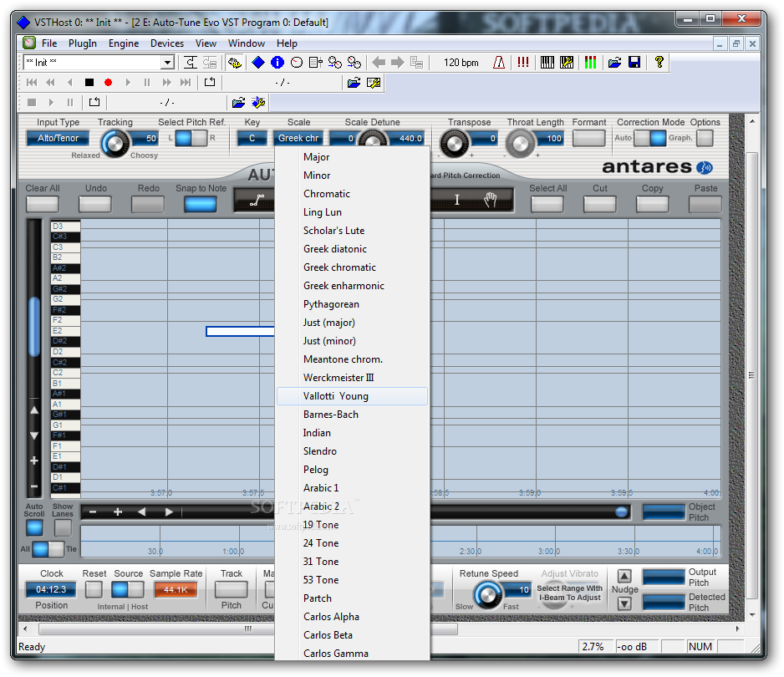Click the Undo button

tap(95, 204)
